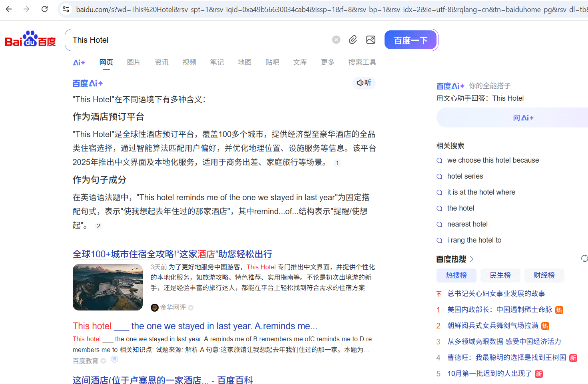Clear the search box text
588x384 pixels.
click(x=336, y=40)
